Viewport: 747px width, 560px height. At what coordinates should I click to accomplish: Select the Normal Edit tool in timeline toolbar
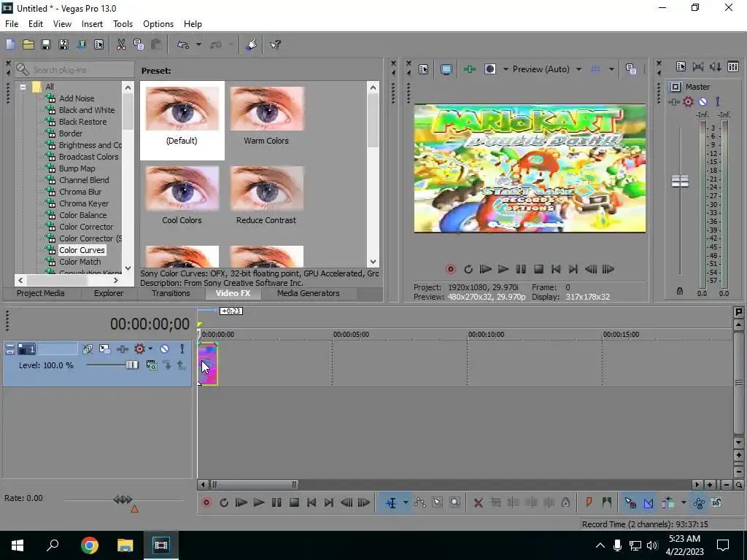pyautogui.click(x=391, y=502)
